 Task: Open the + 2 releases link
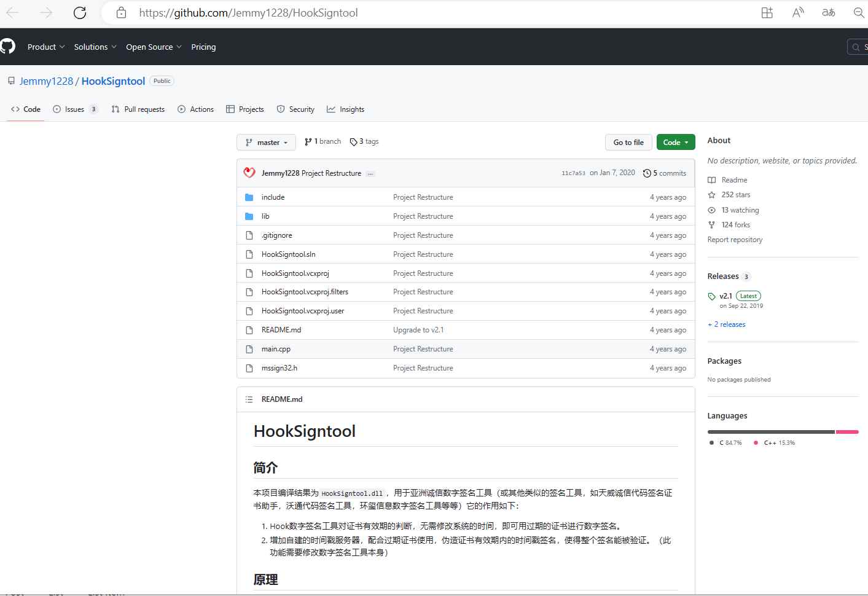[x=726, y=324]
